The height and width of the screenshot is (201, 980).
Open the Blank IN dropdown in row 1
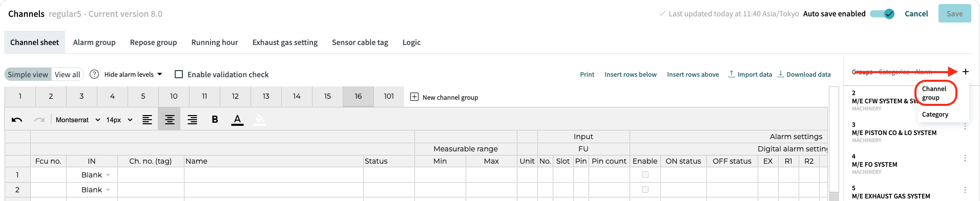(92, 175)
